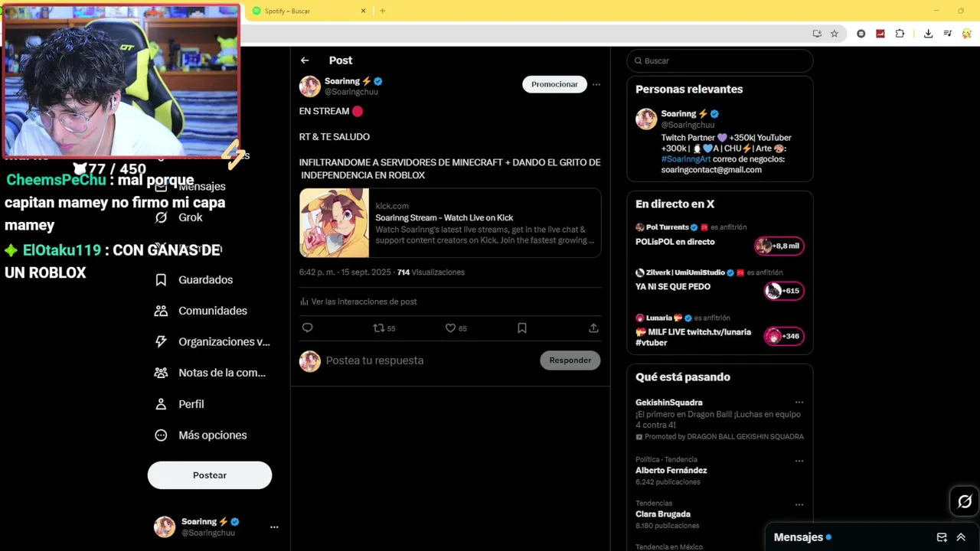Open Soarinng avatar in Personas relevantes
Screen dimensions: 980x551
(x=646, y=119)
